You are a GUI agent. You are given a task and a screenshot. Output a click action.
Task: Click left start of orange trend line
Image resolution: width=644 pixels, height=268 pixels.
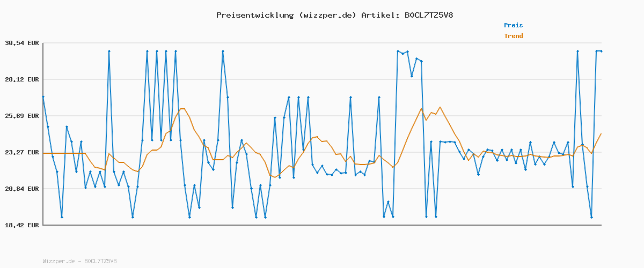pyautogui.click(x=43, y=153)
